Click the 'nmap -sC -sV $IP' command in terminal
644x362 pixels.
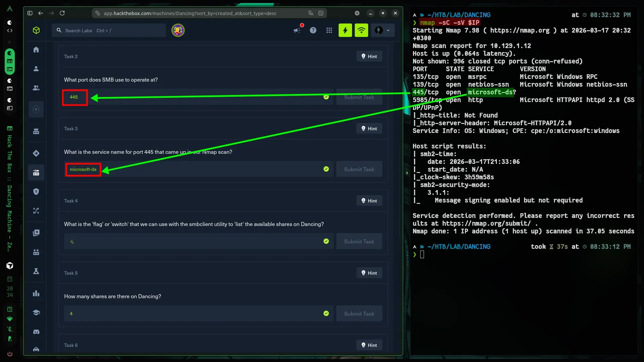pos(449,22)
